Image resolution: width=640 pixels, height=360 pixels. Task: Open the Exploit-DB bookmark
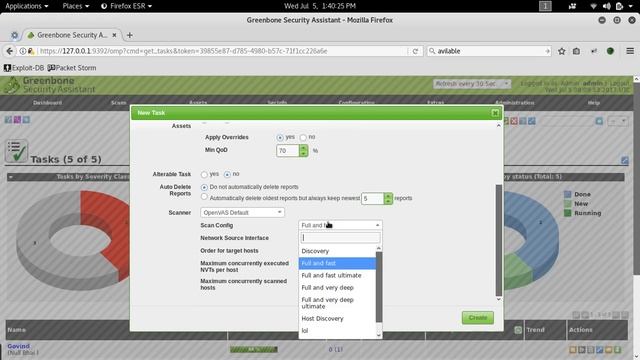[x=24, y=68]
